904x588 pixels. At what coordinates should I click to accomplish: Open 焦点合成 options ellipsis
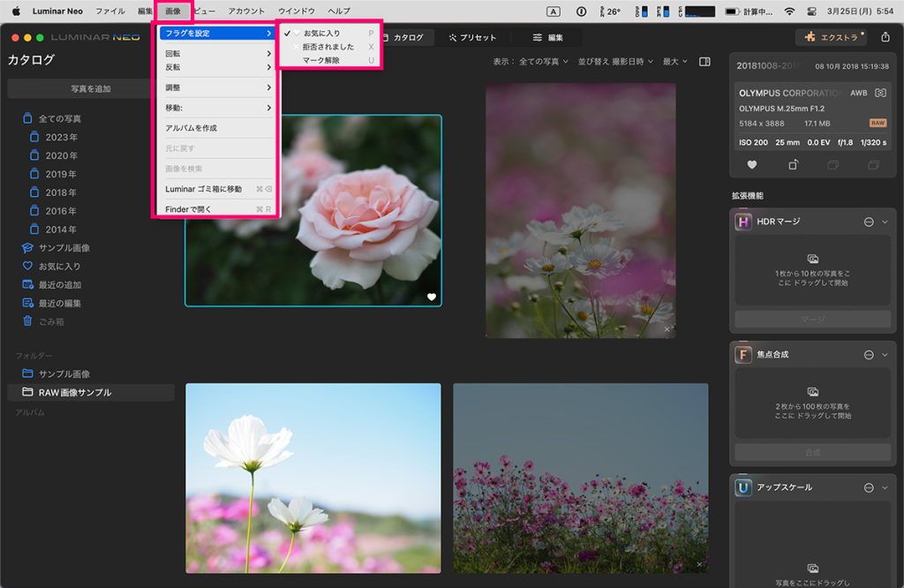pos(869,355)
